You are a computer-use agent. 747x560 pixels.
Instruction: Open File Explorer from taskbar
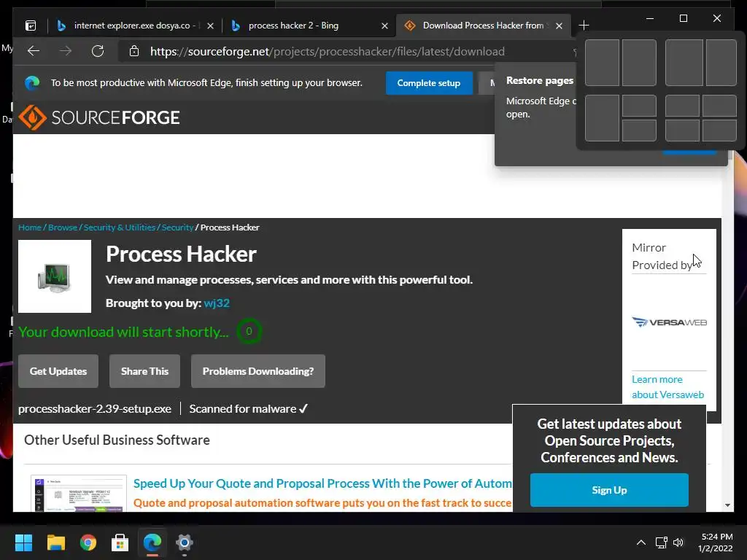pos(55,542)
